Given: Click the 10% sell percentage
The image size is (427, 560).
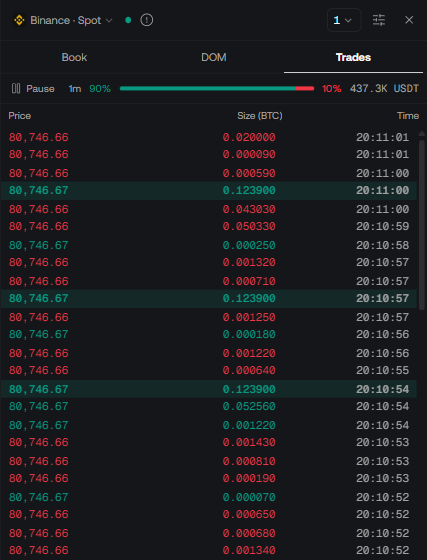Looking at the screenshot, I should point(332,89).
